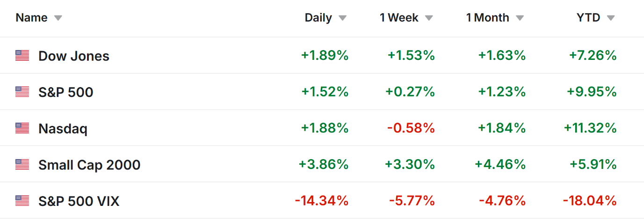Click the US flag icon beside Nasdaq
The width and height of the screenshot is (644, 219).
tap(22, 128)
